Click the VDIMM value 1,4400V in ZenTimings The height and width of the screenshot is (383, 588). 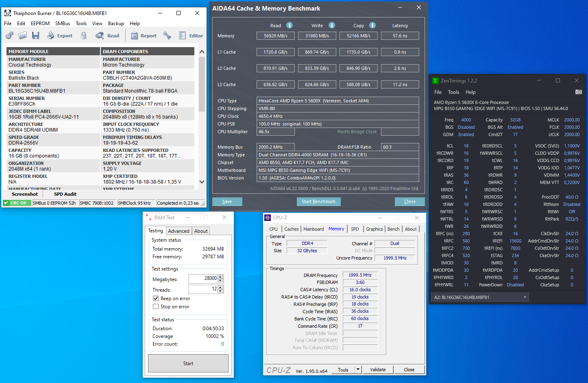coord(572,175)
